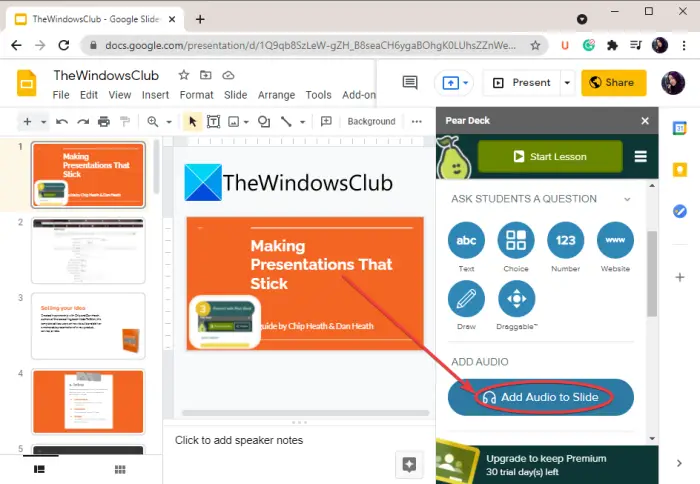
Task: Select slide 3 Selling your idea thumbnail
Action: pyautogui.click(x=88, y=326)
